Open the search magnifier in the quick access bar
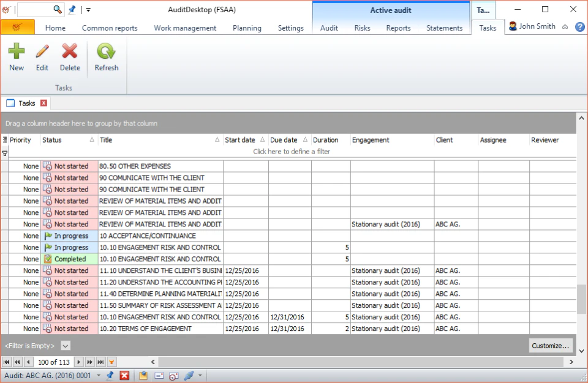Viewport: 588px width, 383px height. [57, 9]
